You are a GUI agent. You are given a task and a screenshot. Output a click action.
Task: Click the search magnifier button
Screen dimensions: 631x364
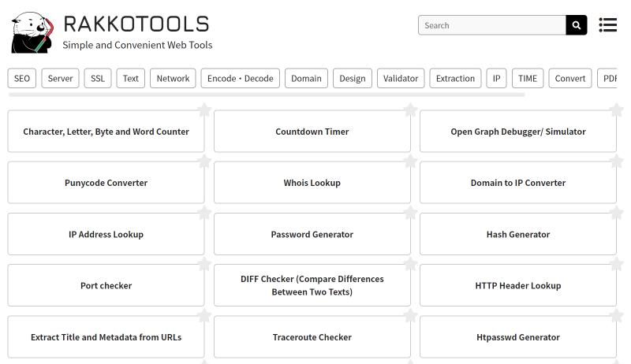point(576,25)
